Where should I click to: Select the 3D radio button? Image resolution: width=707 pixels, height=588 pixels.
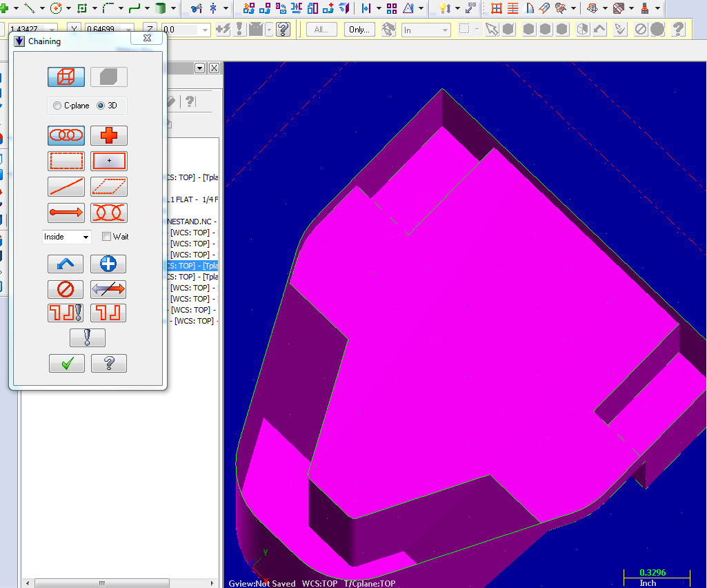(101, 106)
